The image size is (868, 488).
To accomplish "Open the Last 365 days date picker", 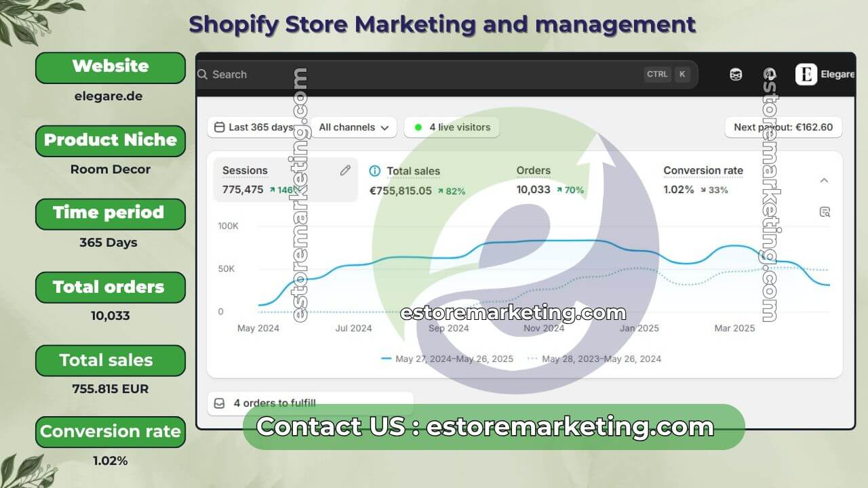I will (255, 127).
